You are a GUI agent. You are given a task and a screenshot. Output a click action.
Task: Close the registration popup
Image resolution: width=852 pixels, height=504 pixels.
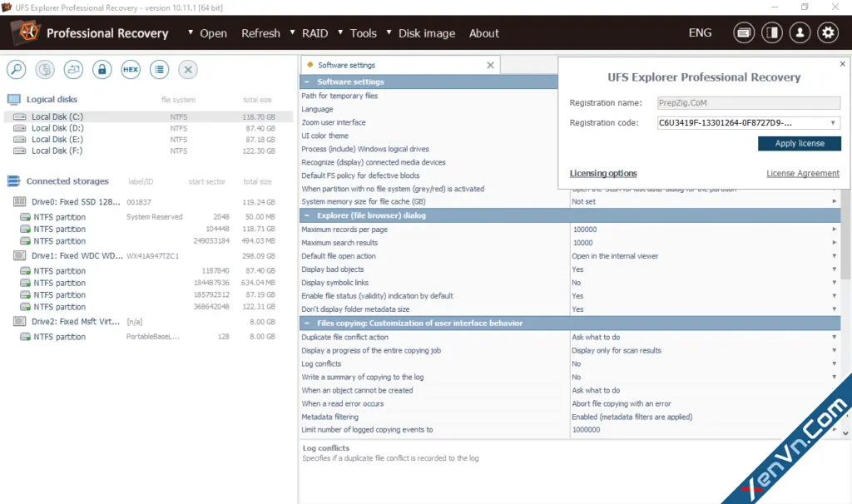pyautogui.click(x=842, y=64)
